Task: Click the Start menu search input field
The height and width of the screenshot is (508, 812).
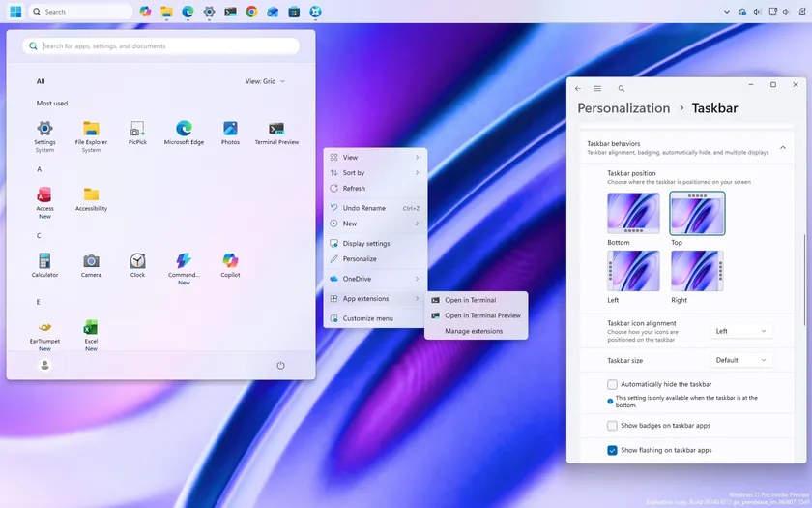Action: [161, 46]
